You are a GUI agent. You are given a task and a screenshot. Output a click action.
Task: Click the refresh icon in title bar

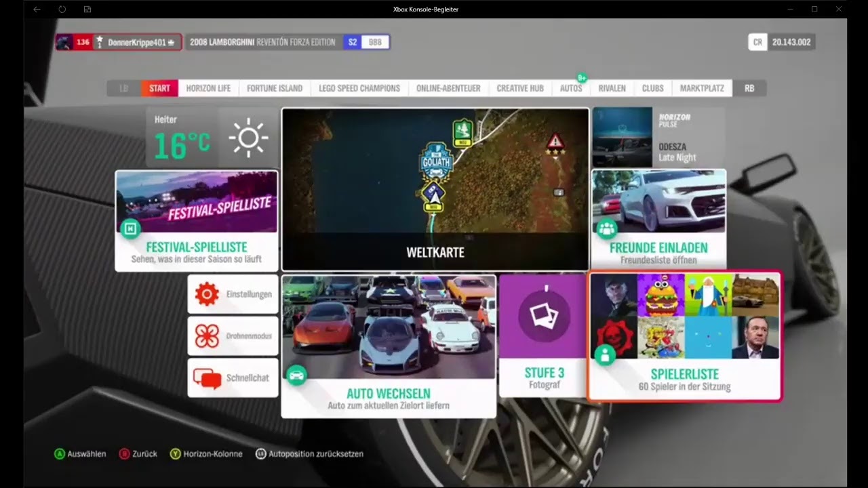tap(62, 9)
